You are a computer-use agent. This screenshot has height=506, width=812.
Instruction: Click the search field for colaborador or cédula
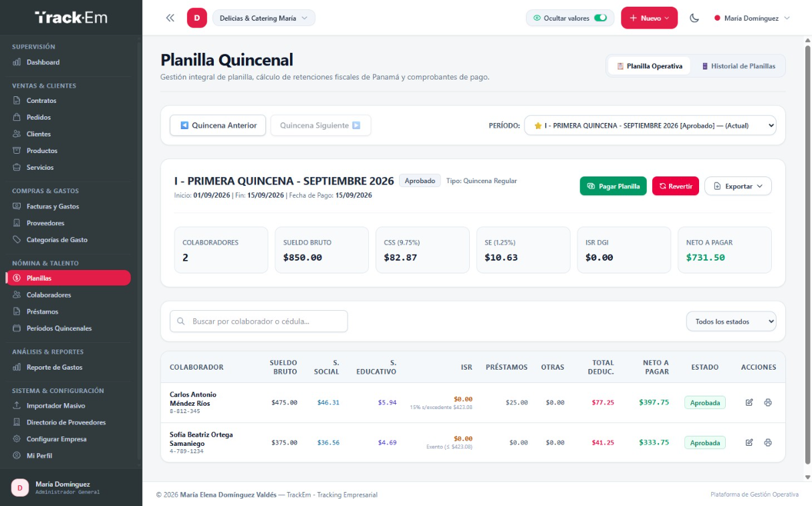259,322
